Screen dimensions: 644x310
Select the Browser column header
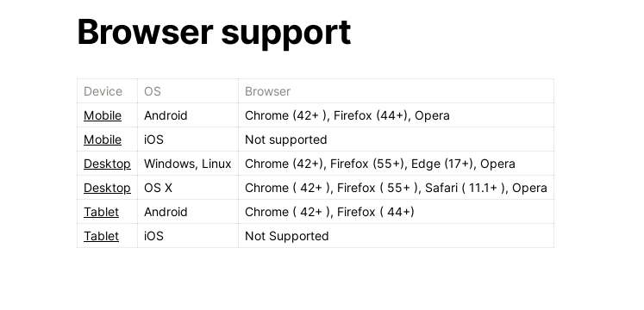(x=396, y=91)
